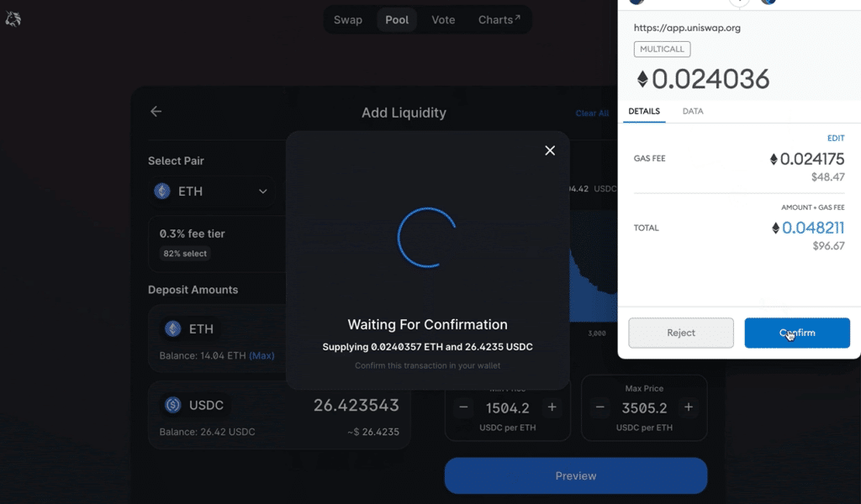Increase Max Price with plus button
The image size is (861, 504).
click(x=689, y=407)
